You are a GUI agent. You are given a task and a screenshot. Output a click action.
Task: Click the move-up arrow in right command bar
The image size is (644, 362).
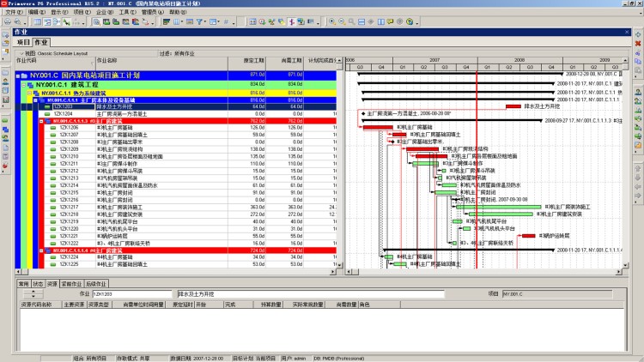point(638,168)
